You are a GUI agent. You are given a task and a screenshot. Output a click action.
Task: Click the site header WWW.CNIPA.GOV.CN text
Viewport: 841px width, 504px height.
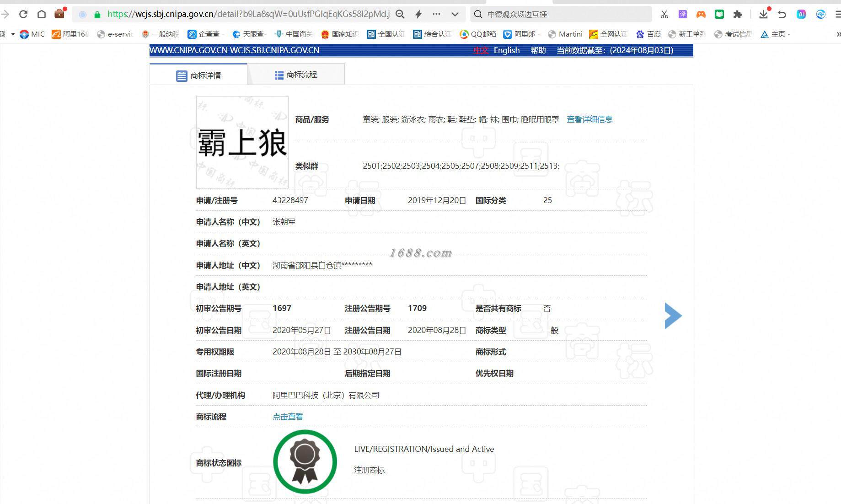point(235,50)
